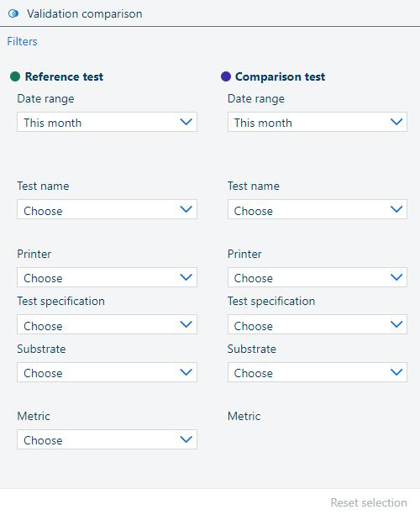Click the purple Comparison test dot

[x=226, y=76]
